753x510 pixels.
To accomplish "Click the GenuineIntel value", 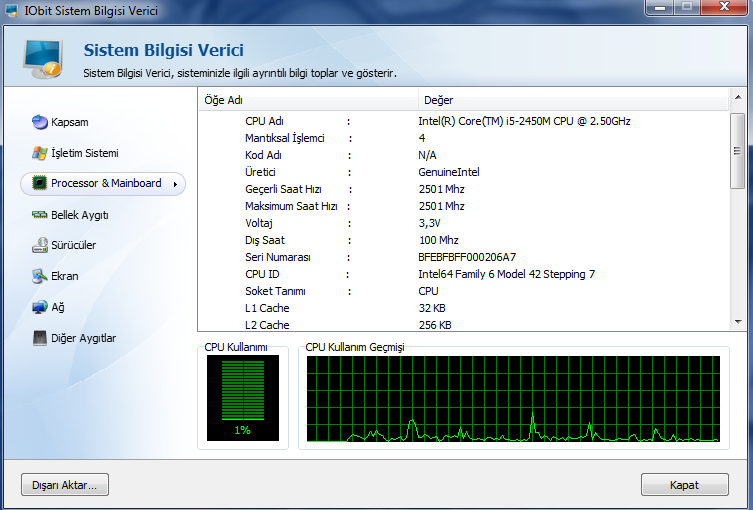I will click(x=449, y=172).
